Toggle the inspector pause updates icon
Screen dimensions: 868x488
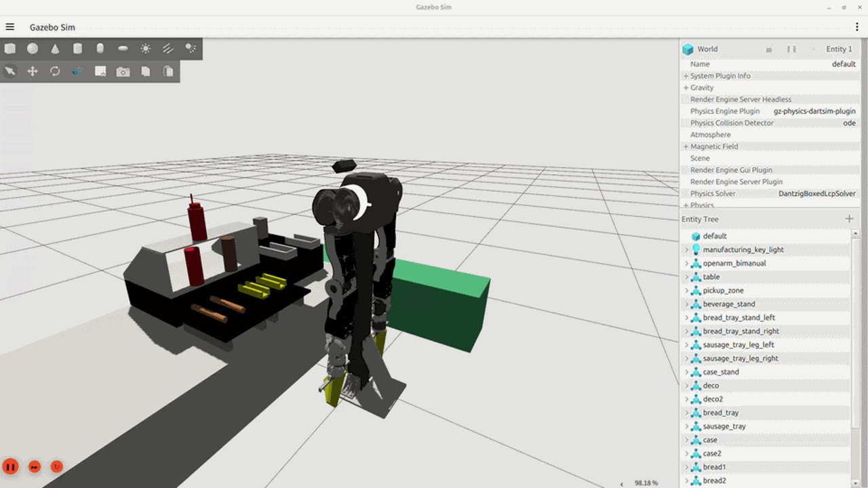click(x=791, y=49)
